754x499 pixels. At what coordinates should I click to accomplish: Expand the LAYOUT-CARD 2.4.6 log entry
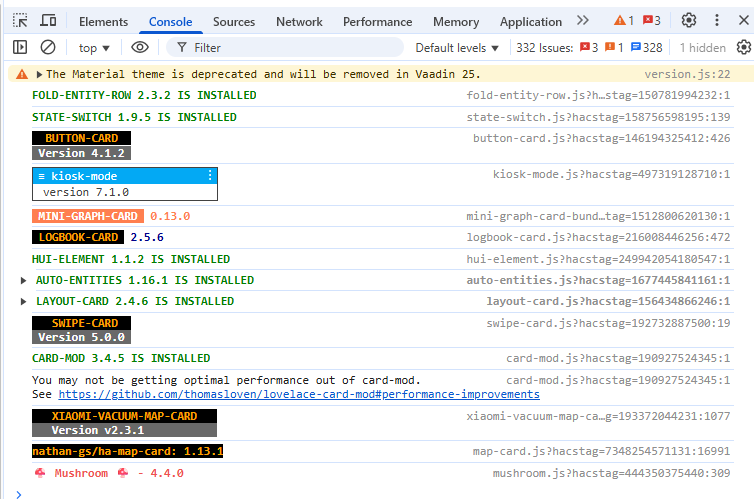coord(23,301)
